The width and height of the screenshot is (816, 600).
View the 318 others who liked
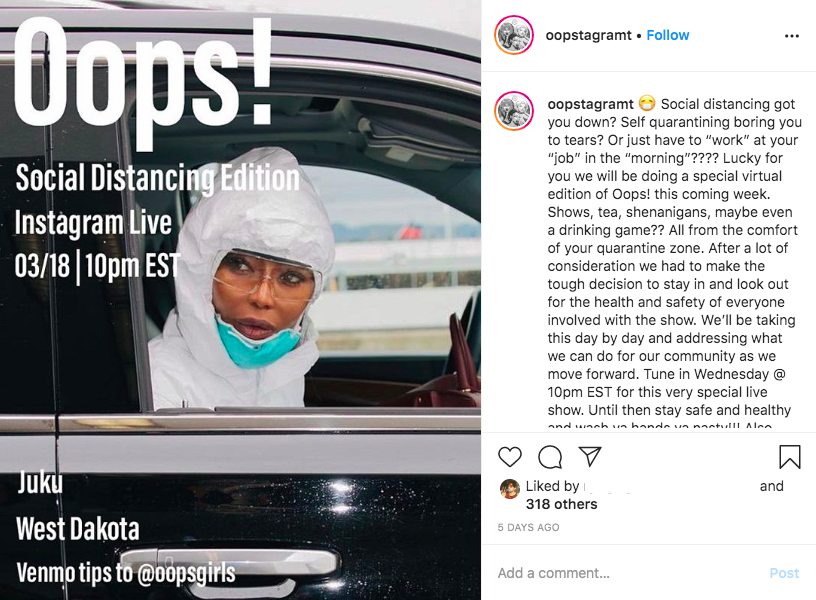[x=562, y=504]
